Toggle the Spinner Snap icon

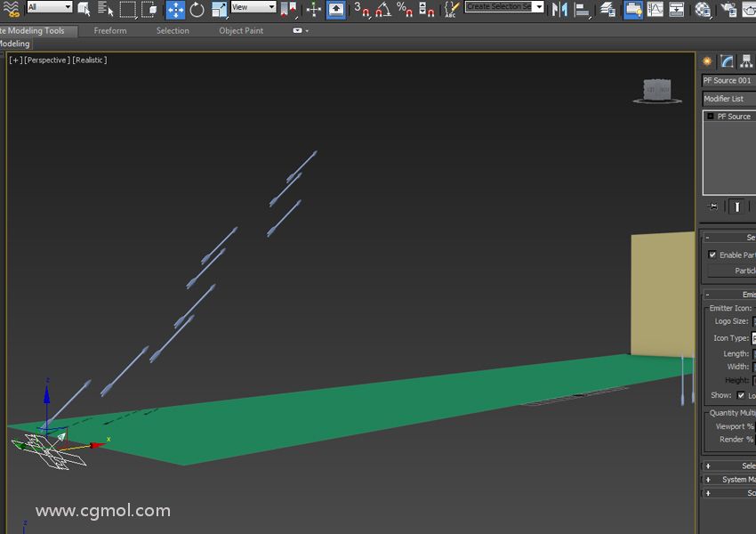click(x=426, y=10)
